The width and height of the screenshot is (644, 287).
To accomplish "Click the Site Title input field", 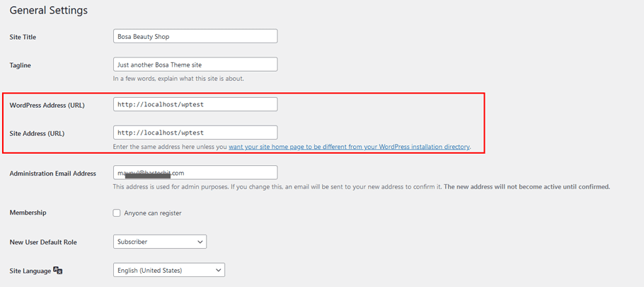I will (x=195, y=36).
